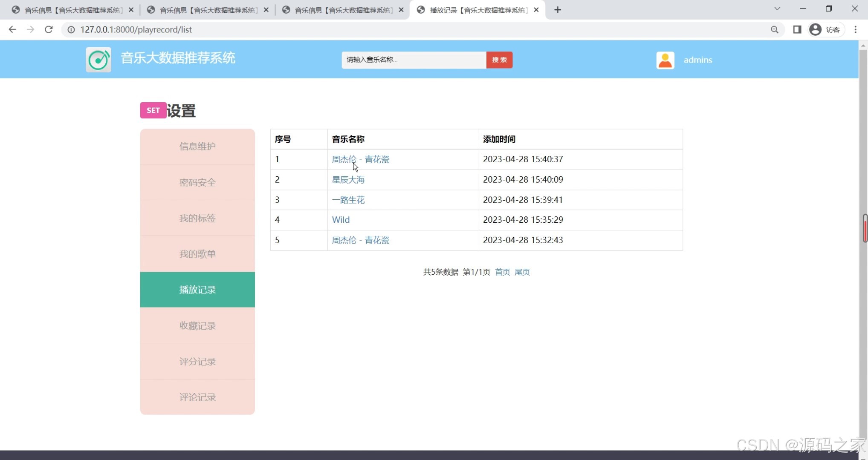Select 我的歌单 from the sidebar menu
Screen dimensions: 868x460
[197, 254]
